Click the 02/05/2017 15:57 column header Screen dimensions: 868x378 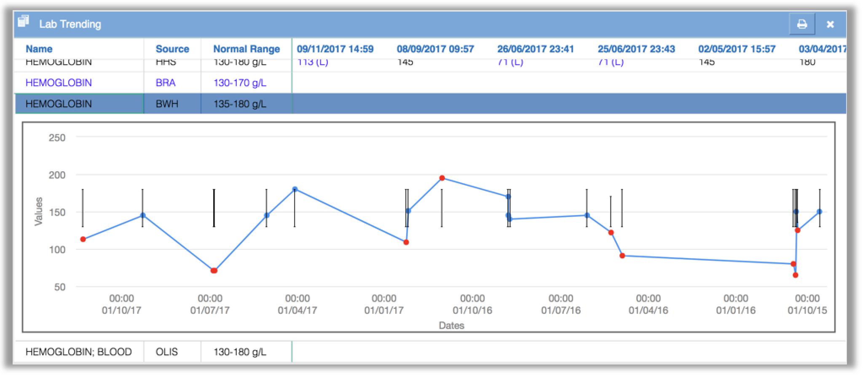(737, 49)
